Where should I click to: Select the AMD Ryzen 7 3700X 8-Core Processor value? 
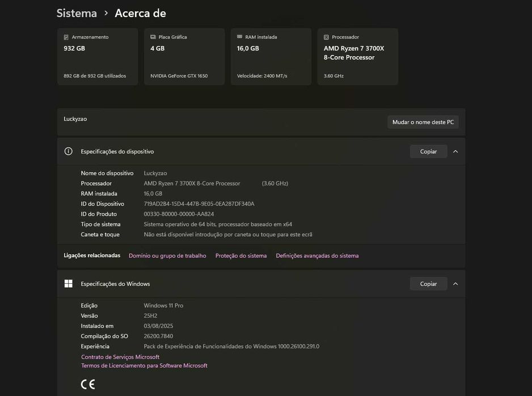pos(192,184)
